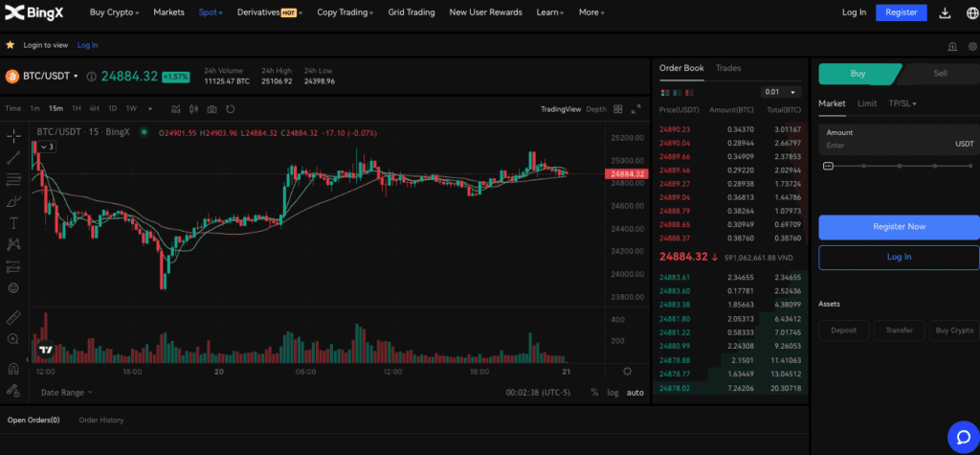
Task: Open the language globe selector
Action: pyautogui.click(x=972, y=12)
